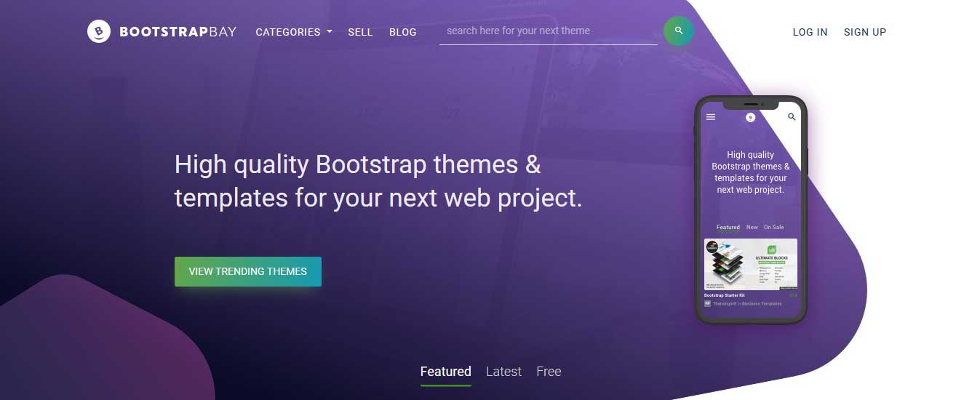The width and height of the screenshot is (980, 400).
Task: Show the Free themes tab
Action: click(549, 372)
